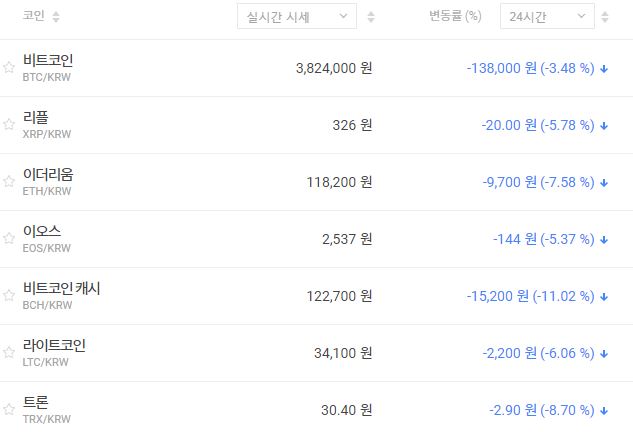633x432 pixels.
Task: Add 트론 to favorites star
Action: (9, 409)
